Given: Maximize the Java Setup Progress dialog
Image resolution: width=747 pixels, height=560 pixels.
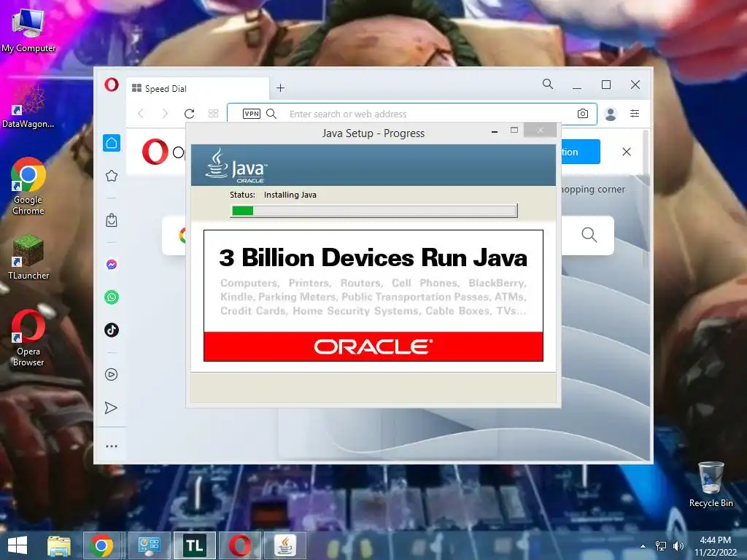Looking at the screenshot, I should tap(514, 130).
